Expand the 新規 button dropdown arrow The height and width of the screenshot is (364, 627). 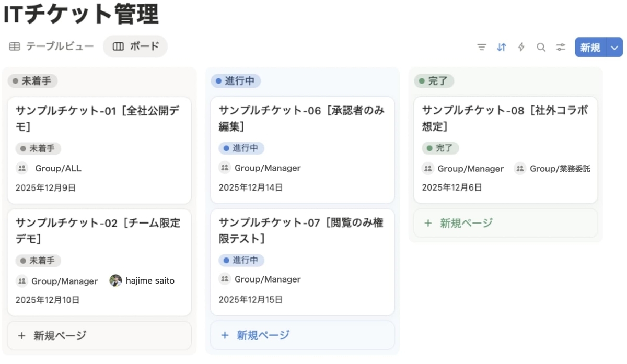[x=614, y=47]
